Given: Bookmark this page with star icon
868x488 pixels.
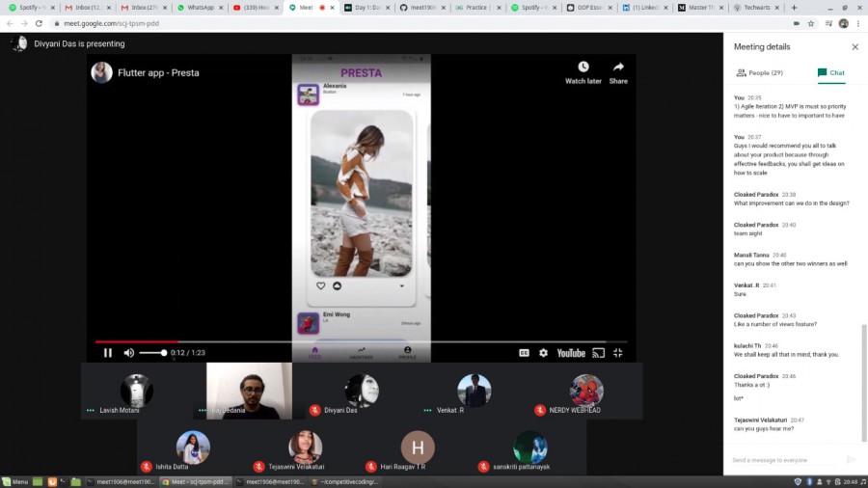Looking at the screenshot, I should pos(811,23).
